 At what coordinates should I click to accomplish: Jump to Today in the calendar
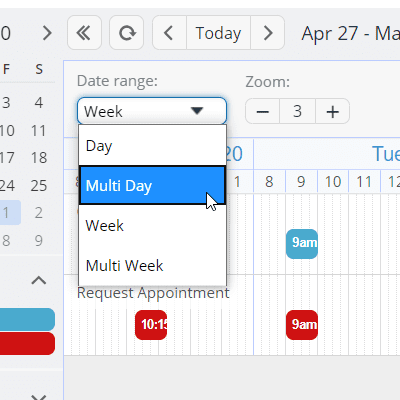218,33
